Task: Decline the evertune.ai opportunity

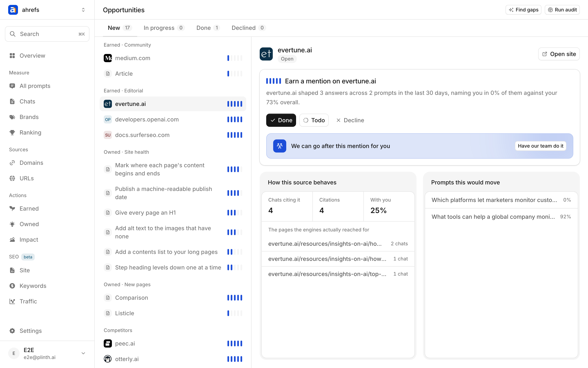Action: 350,120
